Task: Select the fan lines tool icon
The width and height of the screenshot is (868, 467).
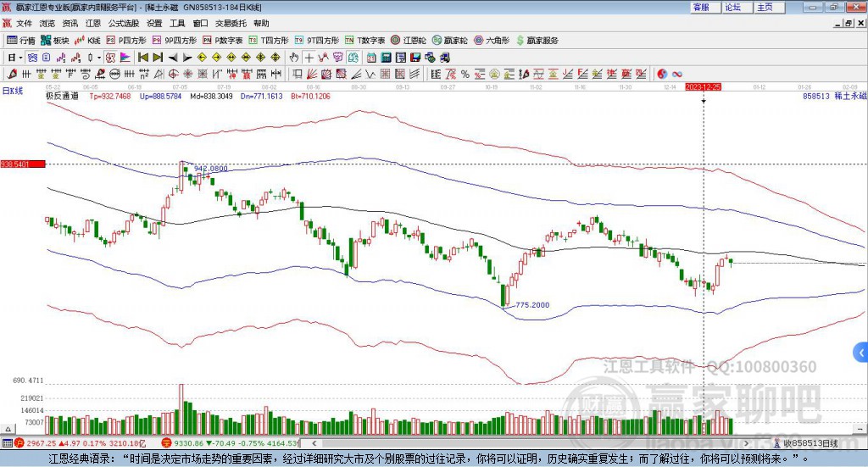Action: click(312, 74)
